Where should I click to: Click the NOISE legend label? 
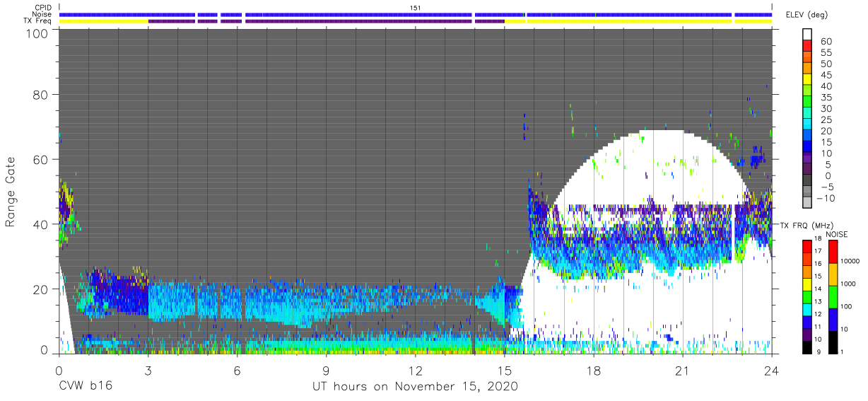click(838, 234)
